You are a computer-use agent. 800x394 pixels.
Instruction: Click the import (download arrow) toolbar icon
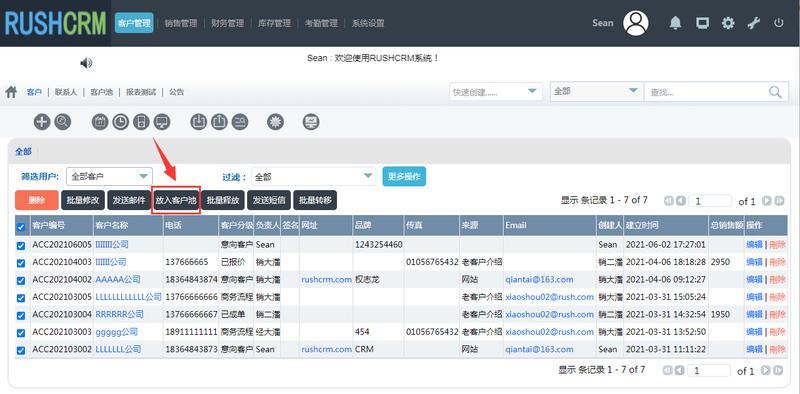click(x=199, y=122)
